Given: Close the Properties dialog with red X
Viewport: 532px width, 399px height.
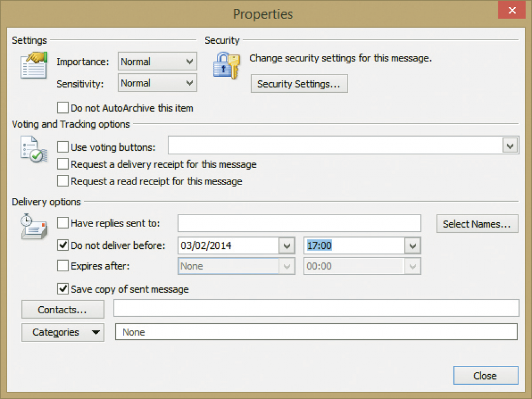Looking at the screenshot, I should coord(512,10).
